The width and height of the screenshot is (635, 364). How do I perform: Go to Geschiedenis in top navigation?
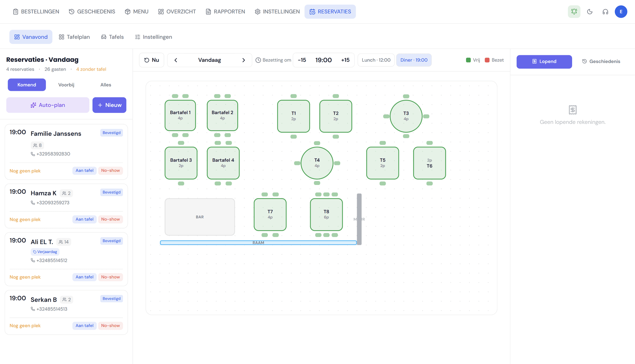(92, 12)
